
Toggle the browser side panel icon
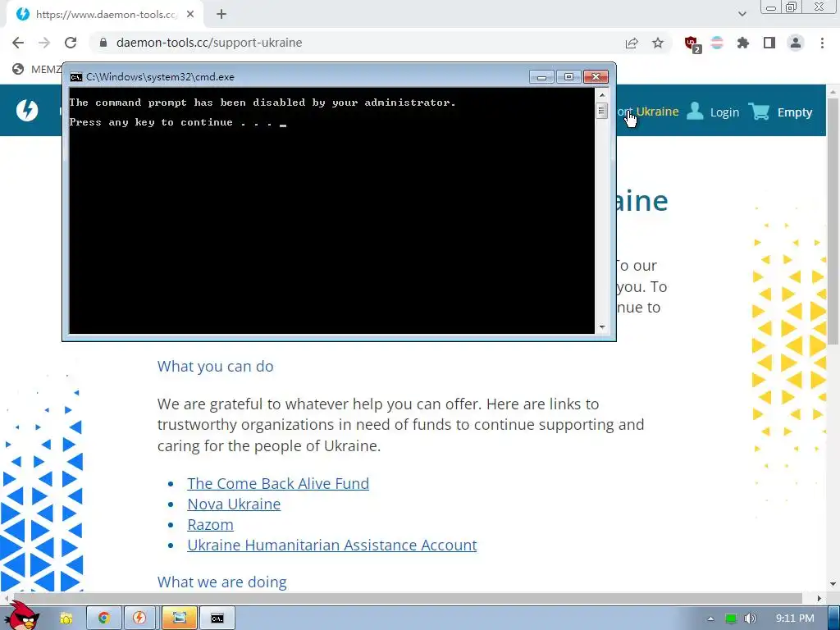click(769, 43)
